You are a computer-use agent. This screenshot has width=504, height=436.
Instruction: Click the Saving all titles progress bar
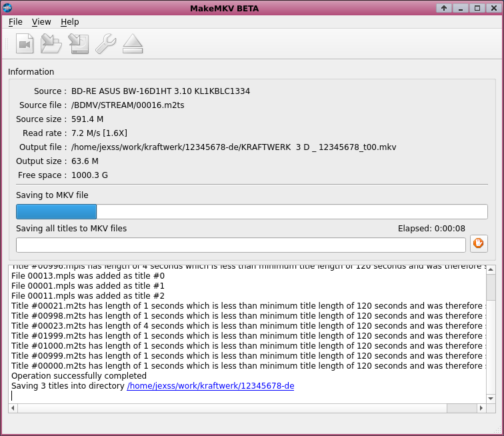(x=240, y=245)
